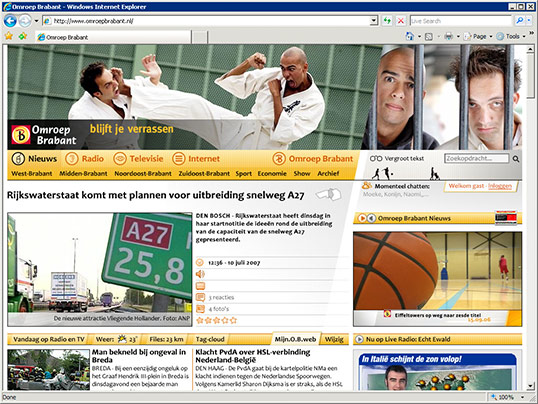
Task: Go to Zuidoost-Brabant news
Action: [x=204, y=174]
